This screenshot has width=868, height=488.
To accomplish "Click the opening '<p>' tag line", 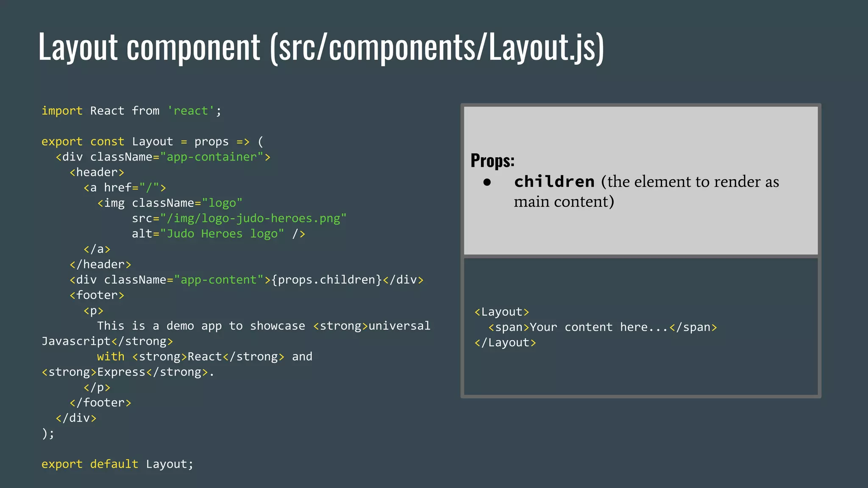I will [x=94, y=311].
